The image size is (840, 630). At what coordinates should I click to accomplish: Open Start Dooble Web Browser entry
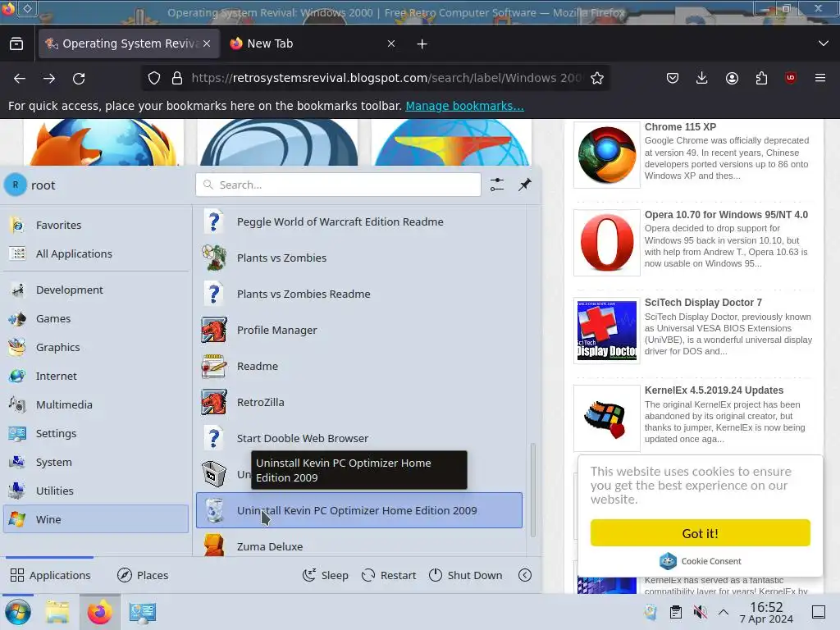359,438
